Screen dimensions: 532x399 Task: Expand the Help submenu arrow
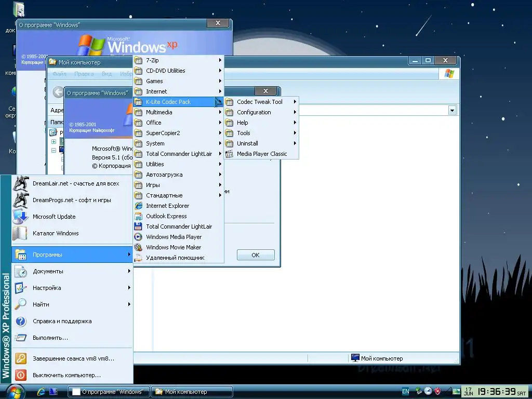pos(295,123)
